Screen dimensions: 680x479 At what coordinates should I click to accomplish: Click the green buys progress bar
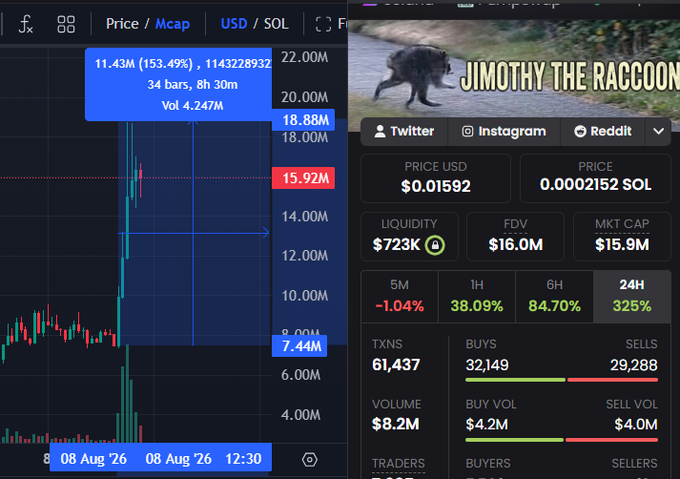click(515, 380)
